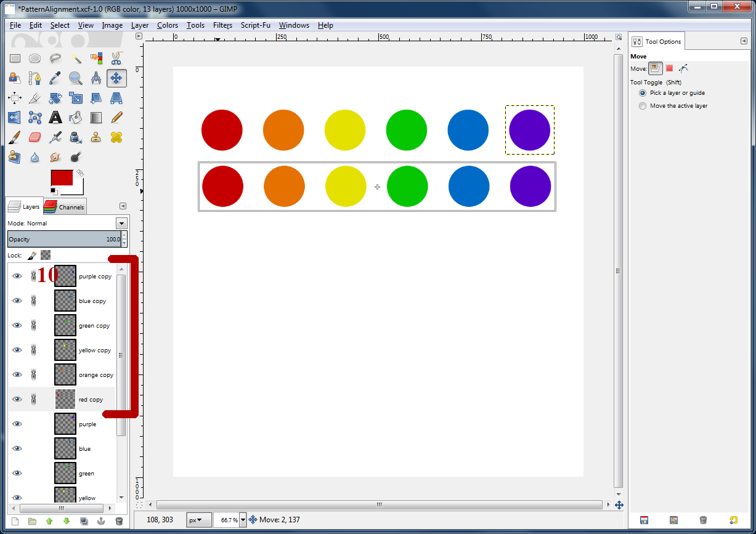This screenshot has height=534, width=756.
Task: Select the Perspective tool
Action: pyautogui.click(x=116, y=98)
